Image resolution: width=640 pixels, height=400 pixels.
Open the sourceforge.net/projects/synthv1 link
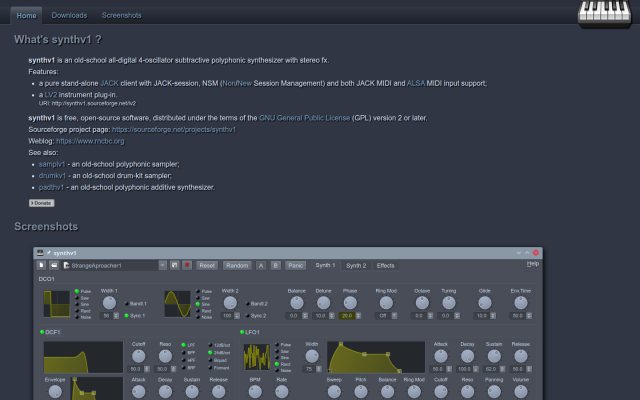174,129
